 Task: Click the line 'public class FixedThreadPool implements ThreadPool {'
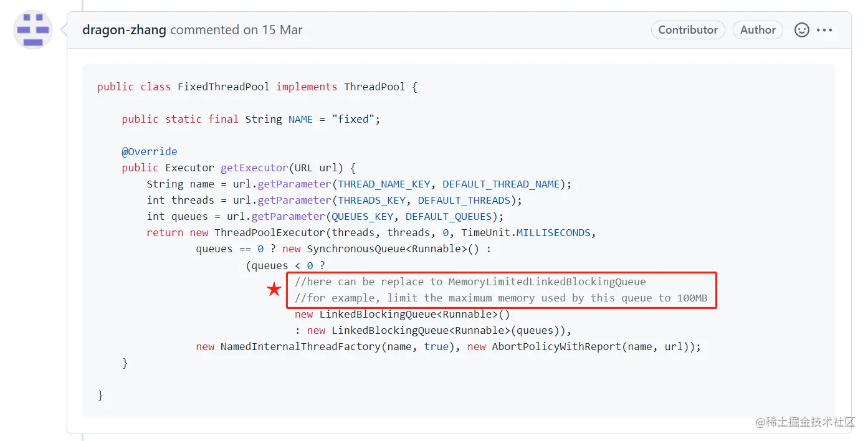[257, 87]
